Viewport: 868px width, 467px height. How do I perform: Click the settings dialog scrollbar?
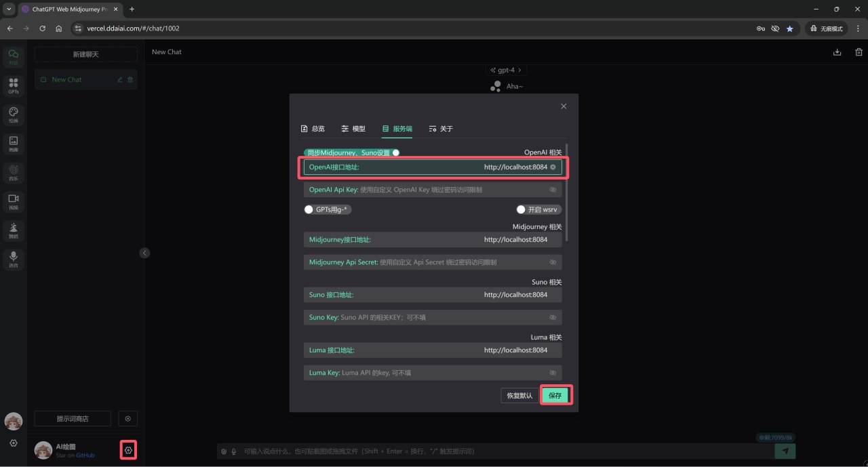pos(566,192)
